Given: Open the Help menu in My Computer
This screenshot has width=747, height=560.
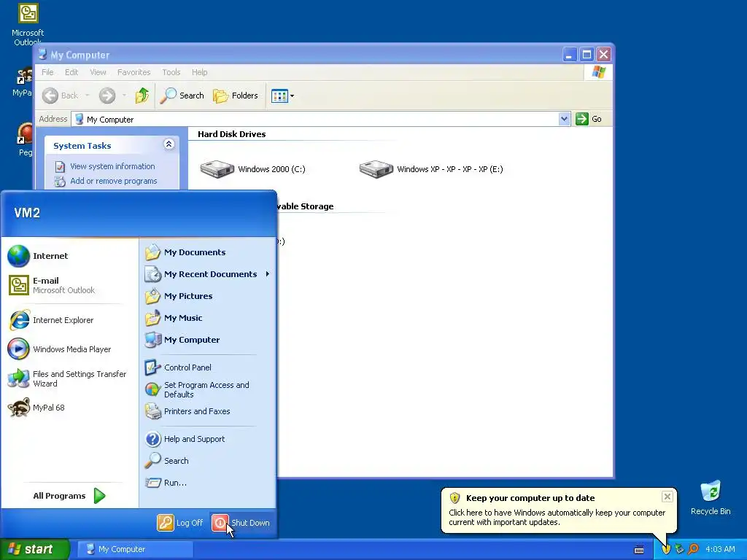Looking at the screenshot, I should (200, 72).
